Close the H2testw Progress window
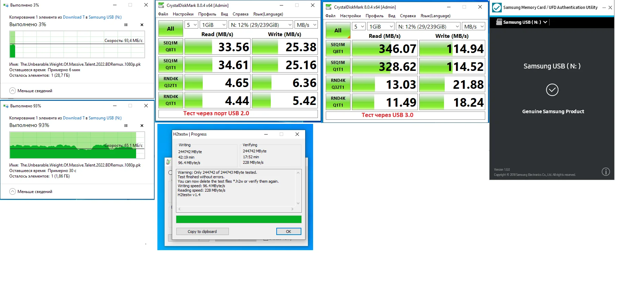 coord(297,134)
